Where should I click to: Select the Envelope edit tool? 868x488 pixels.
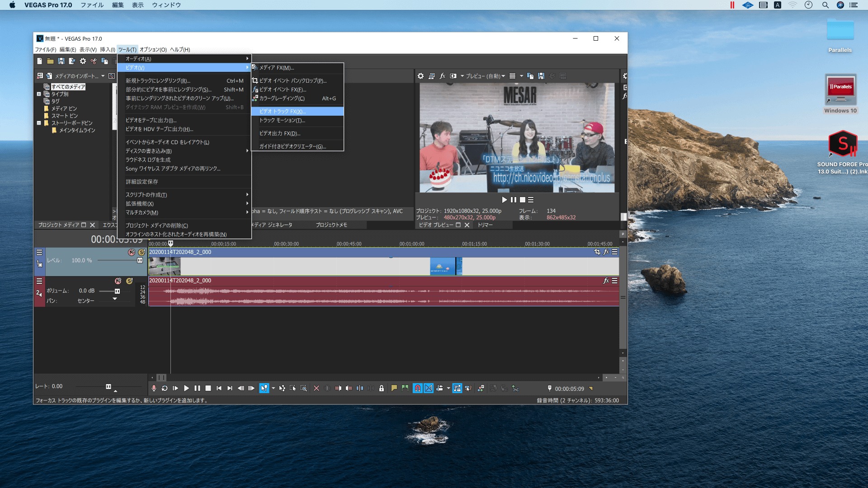[x=282, y=388]
